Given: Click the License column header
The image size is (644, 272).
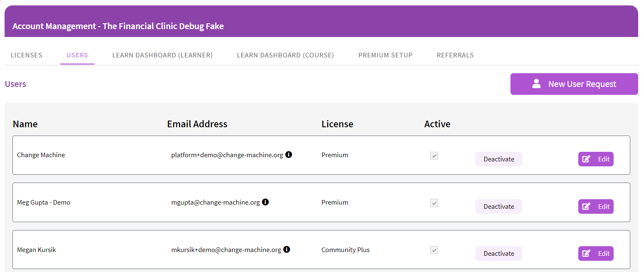Looking at the screenshot, I should (337, 124).
